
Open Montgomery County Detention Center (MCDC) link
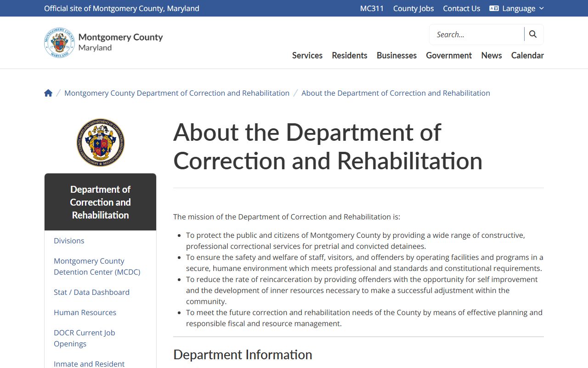click(97, 266)
